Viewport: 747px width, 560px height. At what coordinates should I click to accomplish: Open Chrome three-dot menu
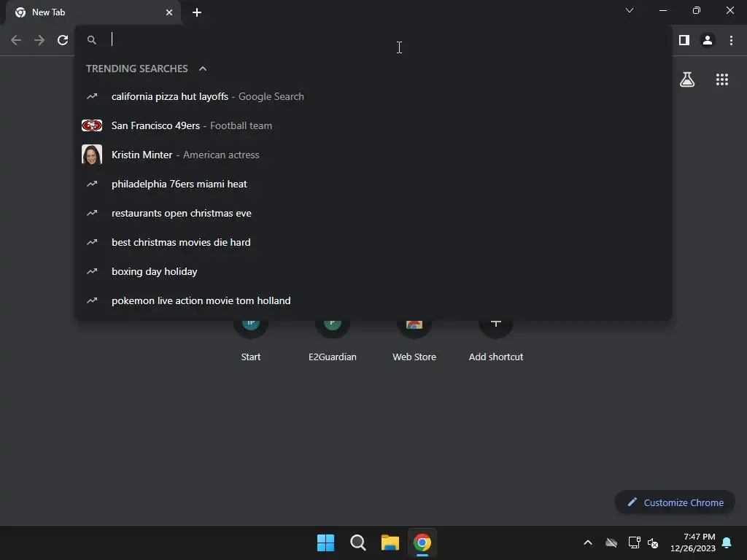click(x=731, y=41)
